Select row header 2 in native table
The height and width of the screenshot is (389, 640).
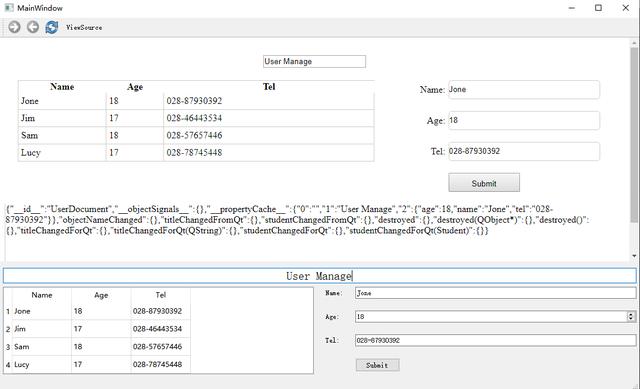click(x=8, y=329)
